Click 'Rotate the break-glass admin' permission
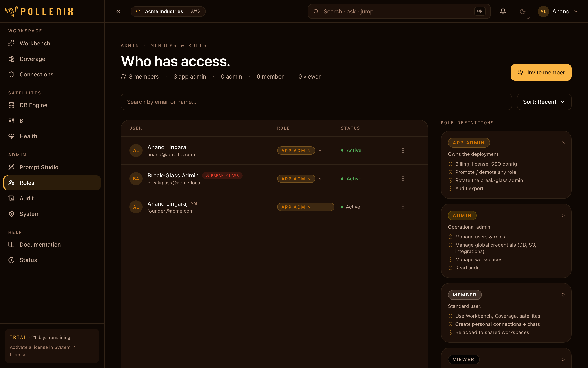Image resolution: width=588 pixels, height=368 pixels. click(x=489, y=180)
